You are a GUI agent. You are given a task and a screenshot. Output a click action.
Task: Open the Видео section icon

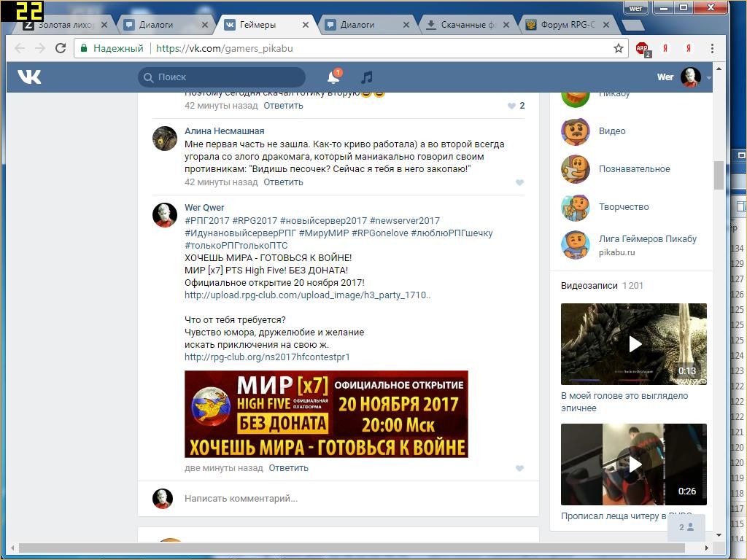[576, 131]
